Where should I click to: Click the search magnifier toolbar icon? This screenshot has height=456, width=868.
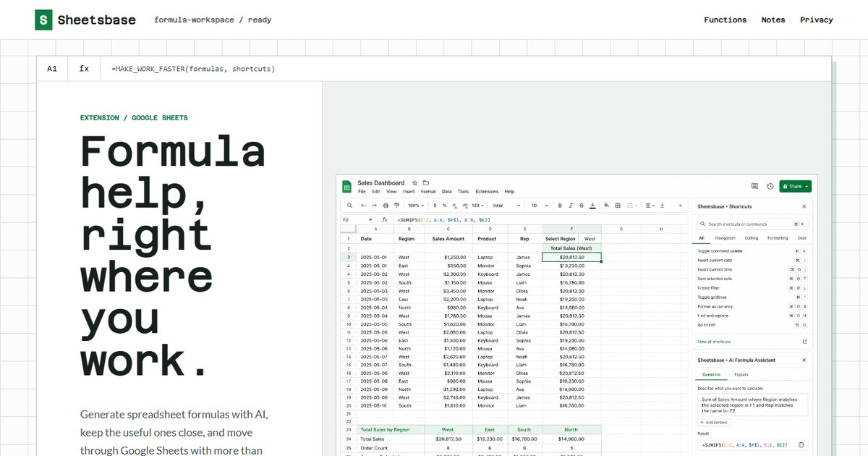point(349,206)
